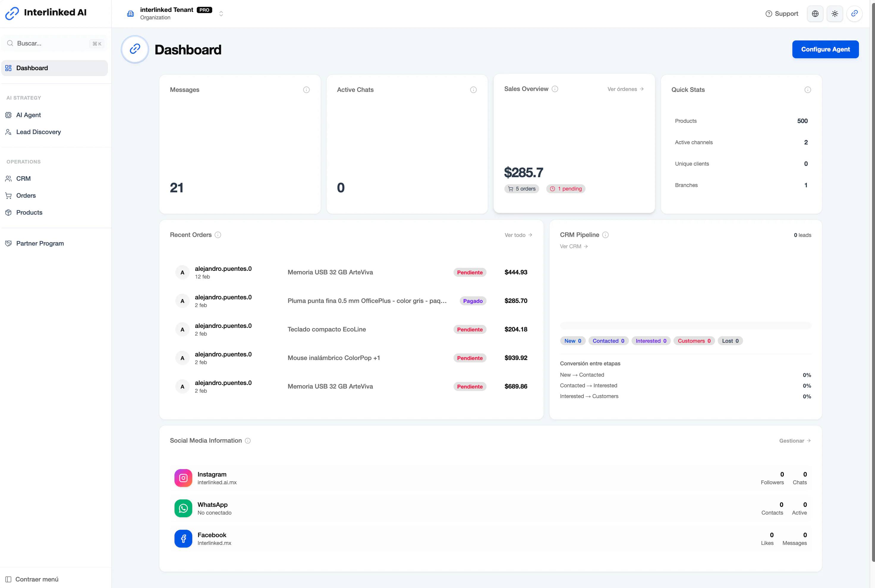Image resolution: width=875 pixels, height=588 pixels.
Task: Click the link icon in top-right header
Action: [854, 13]
